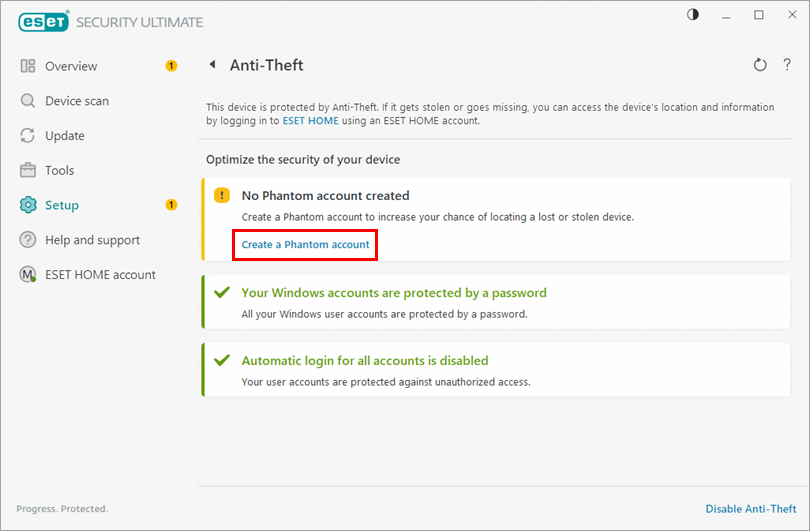Open Help and support
Image resolution: width=810 pixels, height=531 pixels.
pyautogui.click(x=92, y=240)
